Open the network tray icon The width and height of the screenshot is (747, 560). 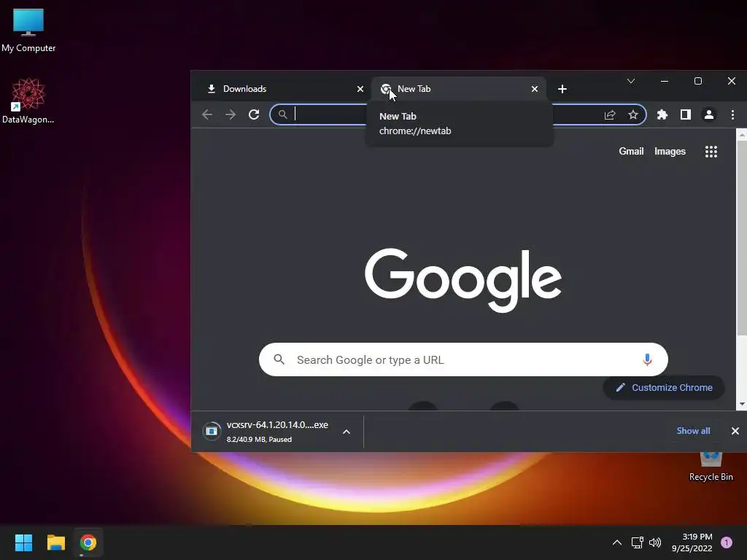(x=637, y=542)
